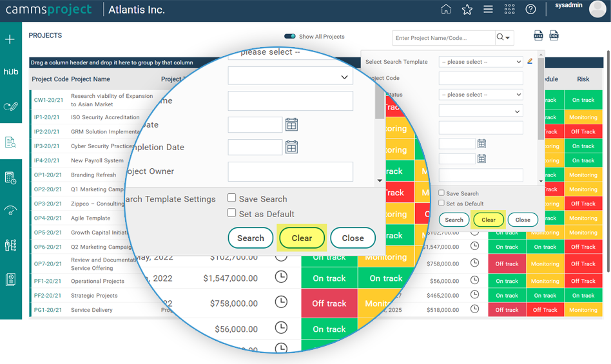Click the Atlantis Inc. organisation title
The height and width of the screenshot is (364, 611).
137,10
